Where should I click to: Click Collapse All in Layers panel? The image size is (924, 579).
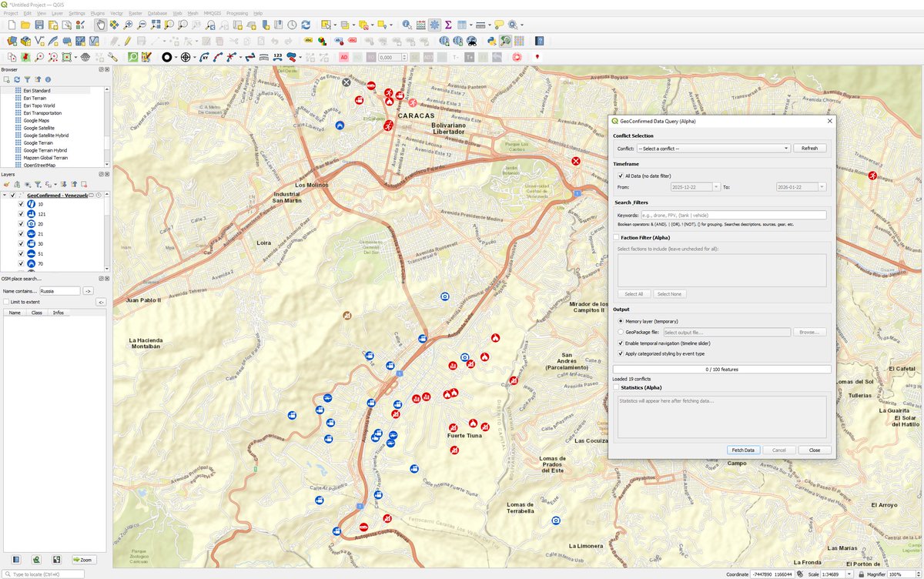tap(74, 184)
